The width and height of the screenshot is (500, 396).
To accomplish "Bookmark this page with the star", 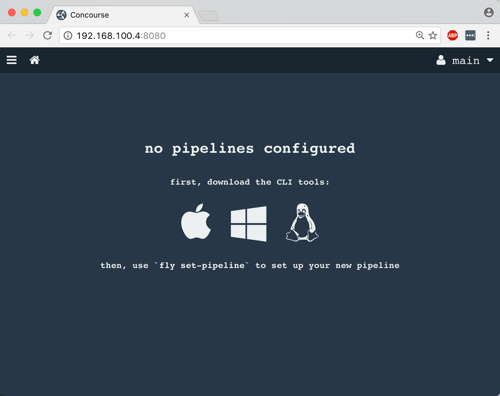I will pos(433,35).
